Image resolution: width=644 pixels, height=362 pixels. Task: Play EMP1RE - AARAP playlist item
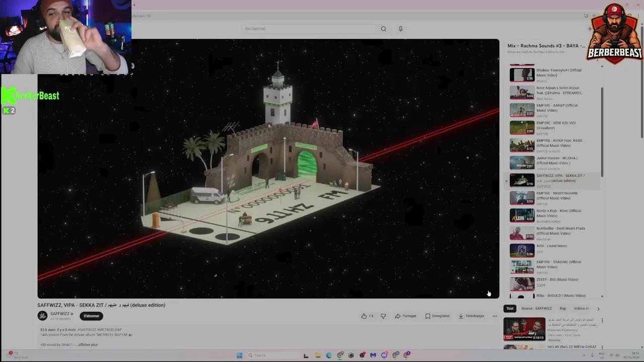tap(553, 110)
